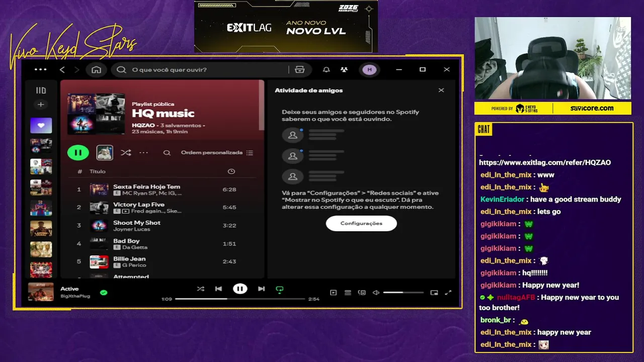The width and height of the screenshot is (644, 362).
Task: Go to Spotify Home
Action: pyautogui.click(x=96, y=69)
